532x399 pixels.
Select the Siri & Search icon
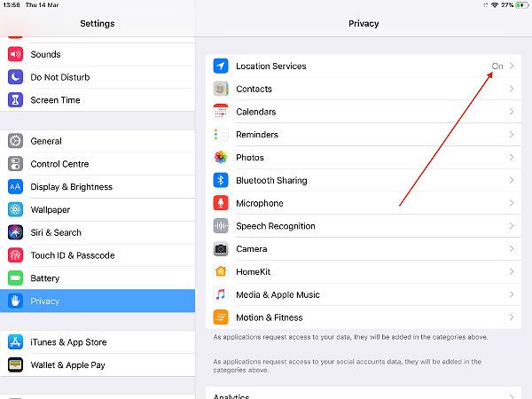pos(15,232)
